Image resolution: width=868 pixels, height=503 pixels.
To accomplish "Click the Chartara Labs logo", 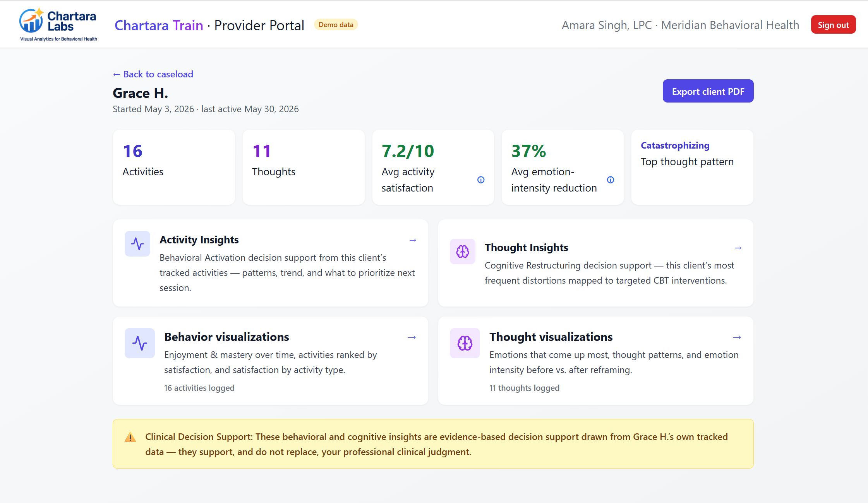I will [58, 24].
